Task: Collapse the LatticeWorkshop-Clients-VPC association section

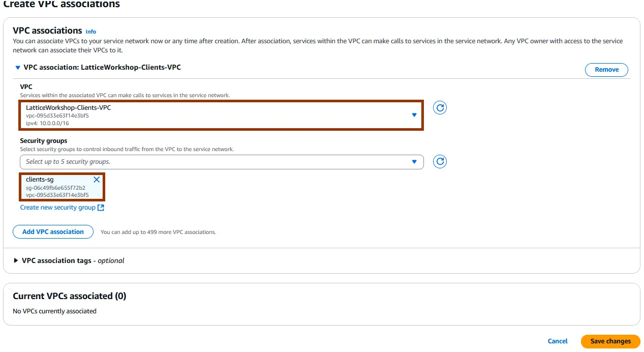Action: pyautogui.click(x=18, y=68)
